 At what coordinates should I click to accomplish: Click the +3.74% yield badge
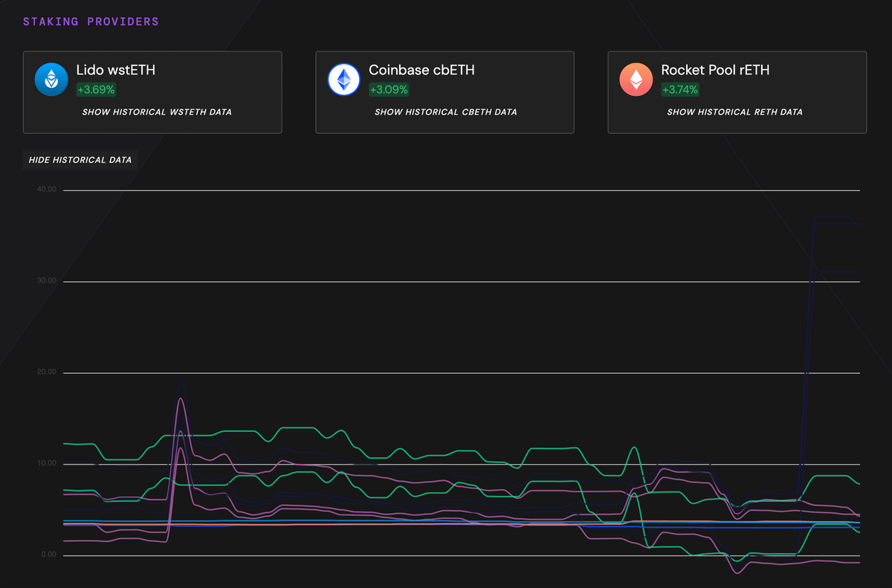point(681,90)
